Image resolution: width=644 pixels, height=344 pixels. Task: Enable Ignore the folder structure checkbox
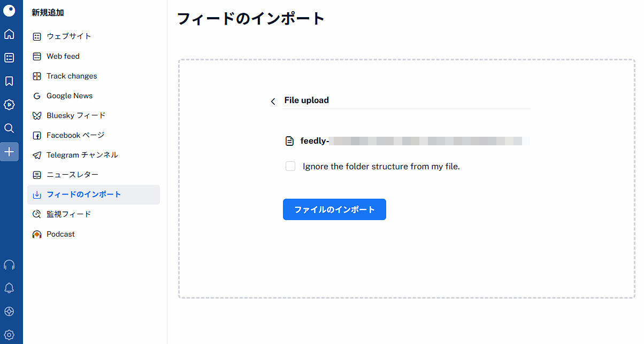click(290, 166)
